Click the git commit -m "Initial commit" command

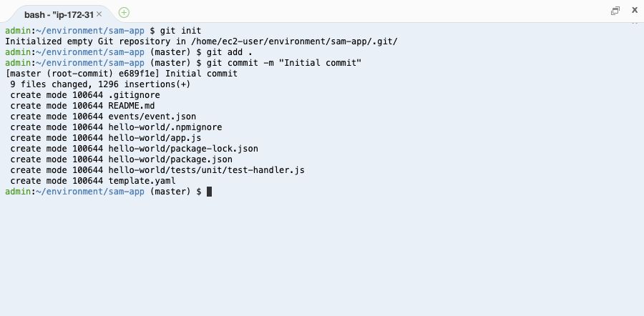[284, 63]
